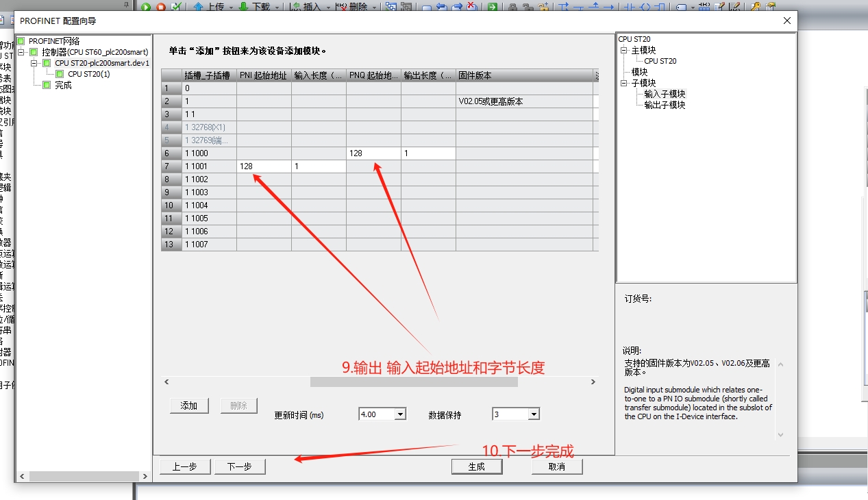Collapse the 主模块 tree node

624,50
